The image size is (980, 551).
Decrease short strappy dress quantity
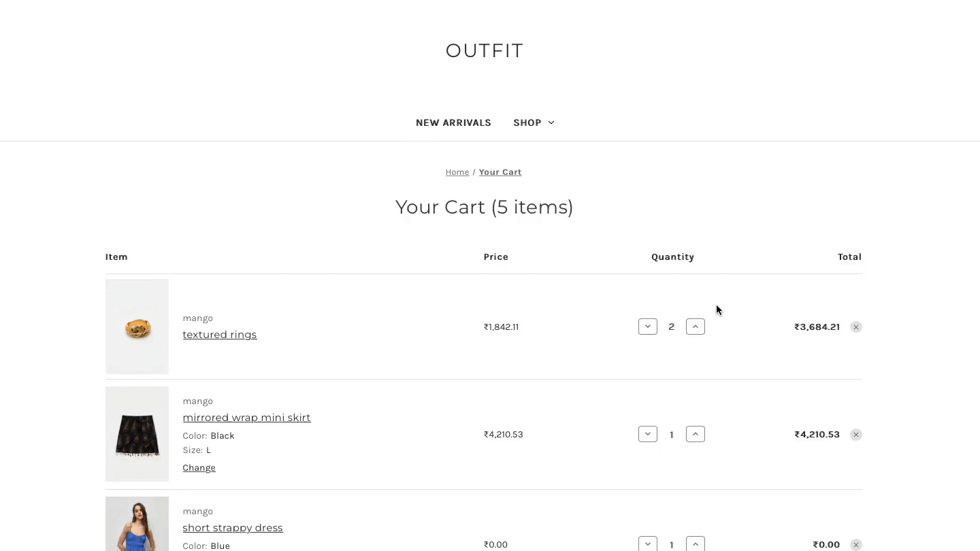[648, 544]
